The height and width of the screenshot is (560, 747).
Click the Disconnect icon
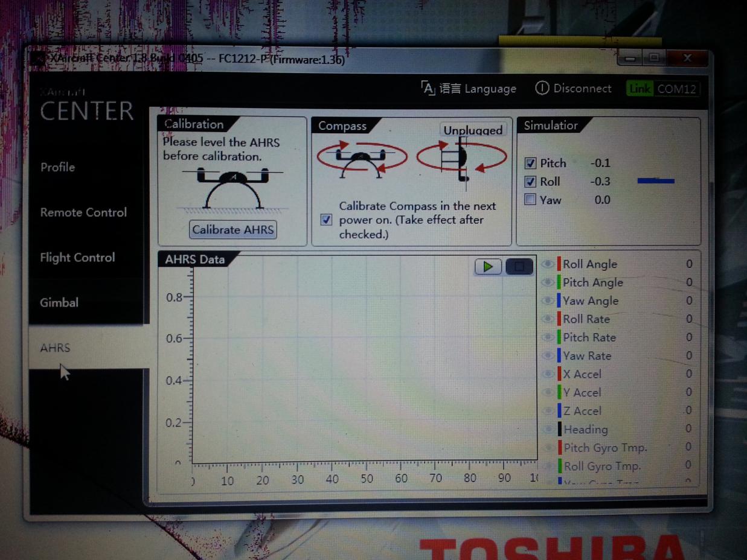pos(542,89)
